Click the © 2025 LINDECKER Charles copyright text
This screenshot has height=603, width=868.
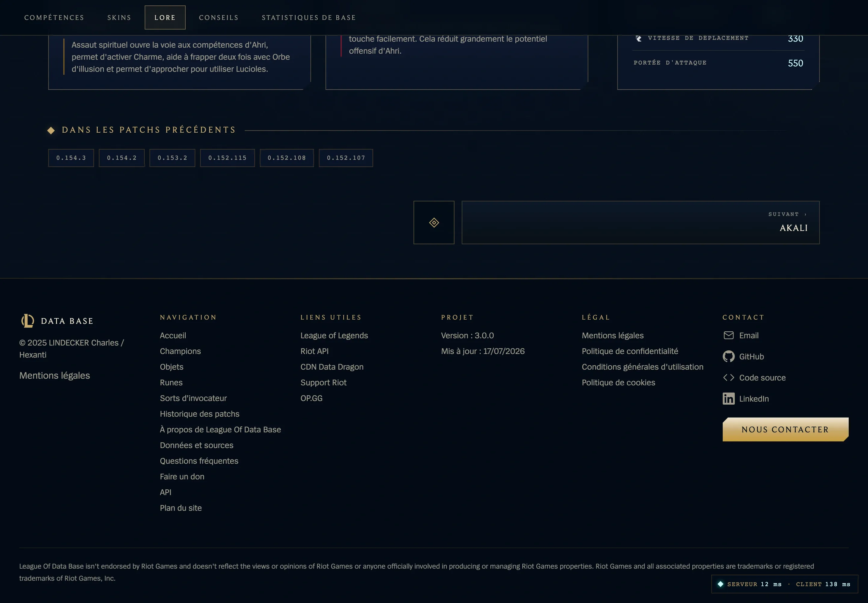[x=71, y=349]
